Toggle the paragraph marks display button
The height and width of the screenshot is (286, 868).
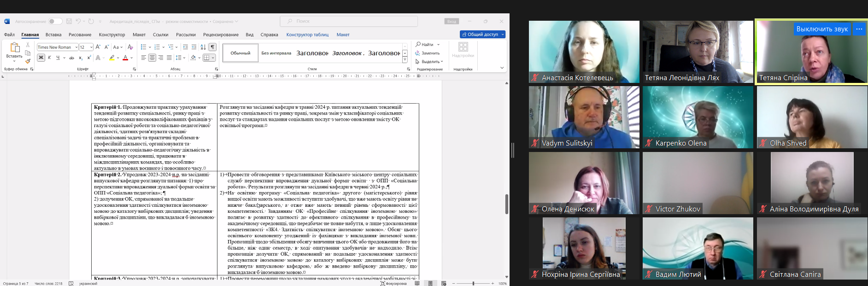212,47
